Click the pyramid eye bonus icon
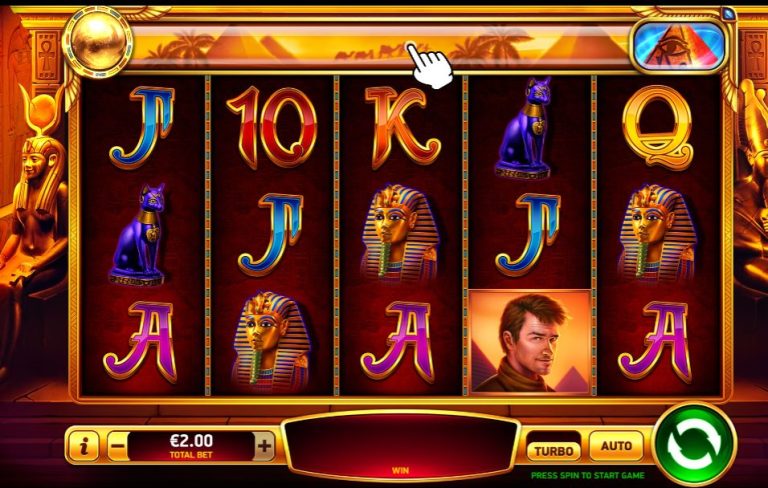This screenshot has height=488, width=768. (x=679, y=46)
